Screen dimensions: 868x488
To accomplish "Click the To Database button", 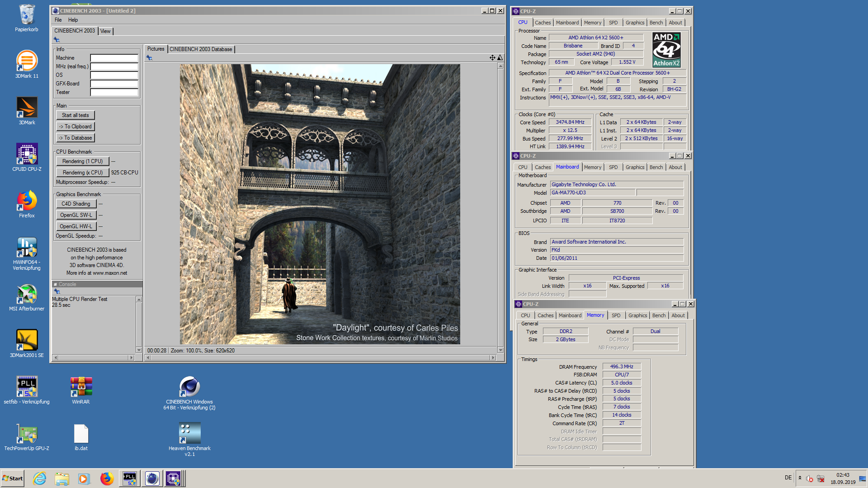I will click(x=75, y=138).
